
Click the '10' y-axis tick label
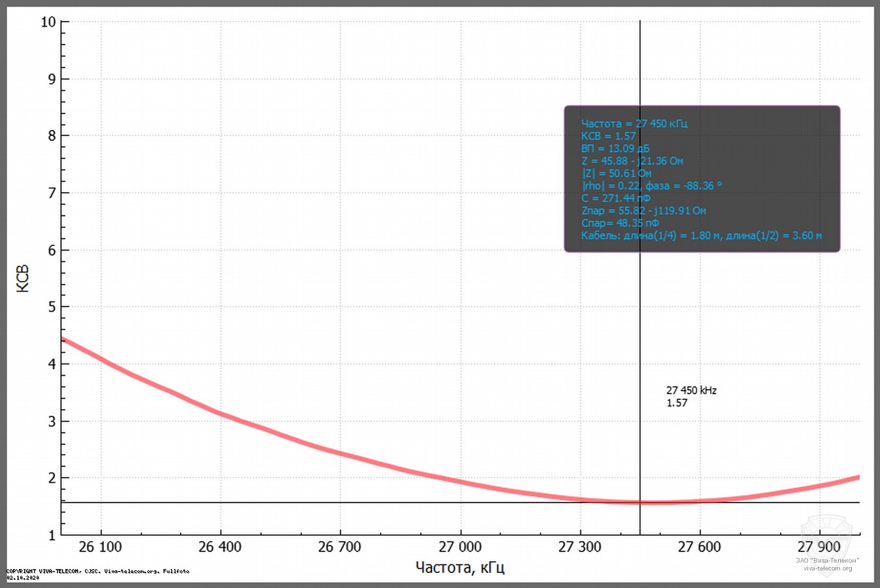pos(48,22)
